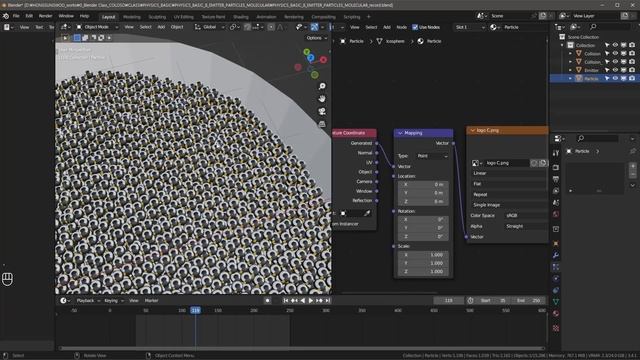This screenshot has width=640, height=360.
Task: Toggle snapping magnet icon in viewport header
Action: (247, 27)
